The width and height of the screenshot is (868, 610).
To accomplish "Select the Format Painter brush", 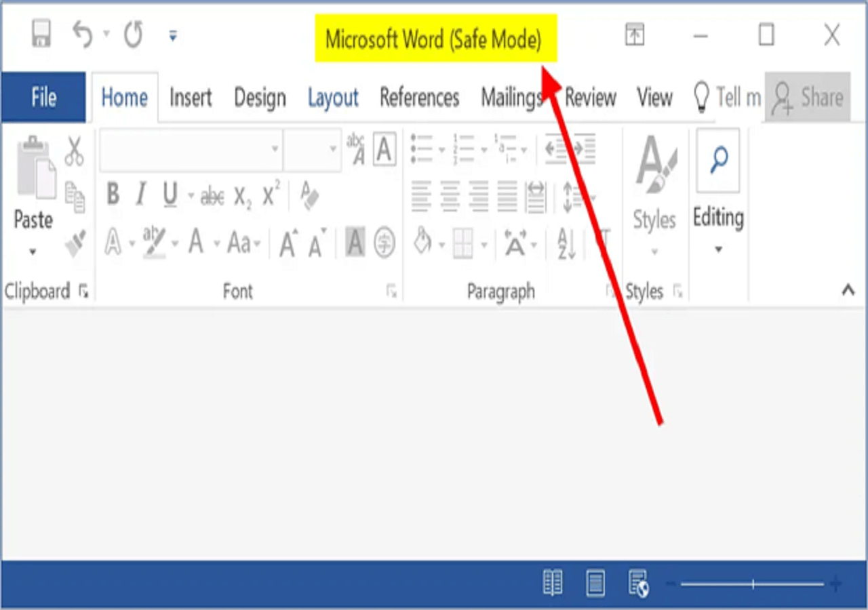I will (75, 243).
